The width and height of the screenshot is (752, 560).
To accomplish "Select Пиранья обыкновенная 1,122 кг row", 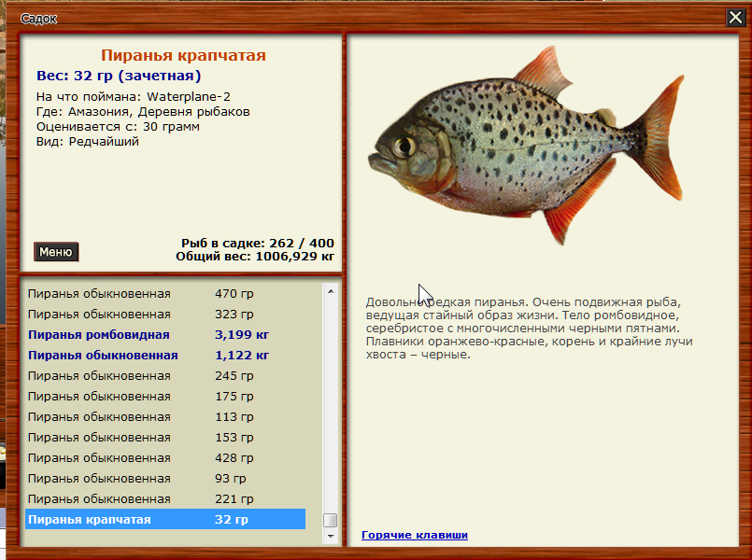I will pos(165,356).
